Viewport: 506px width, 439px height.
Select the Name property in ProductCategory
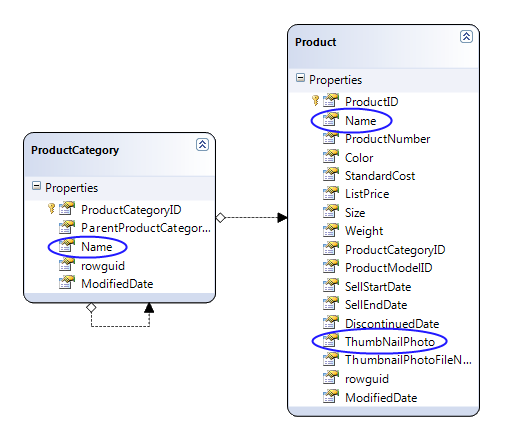pos(97,247)
